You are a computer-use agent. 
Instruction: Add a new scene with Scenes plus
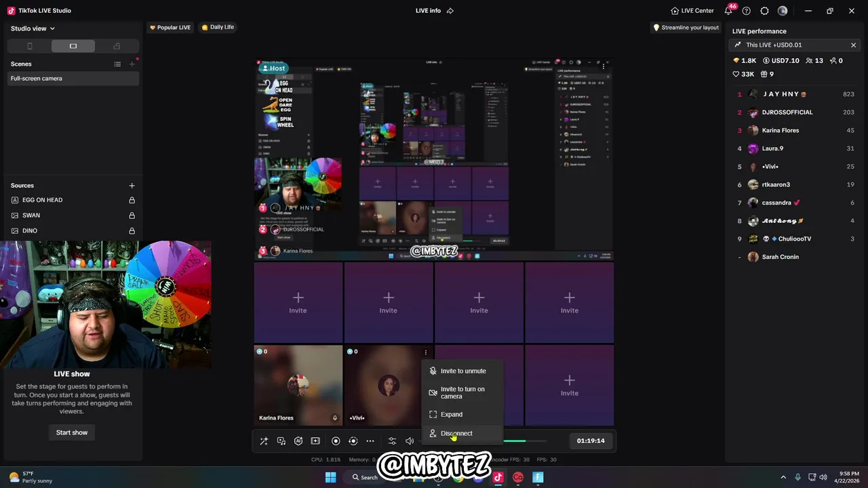coord(132,64)
